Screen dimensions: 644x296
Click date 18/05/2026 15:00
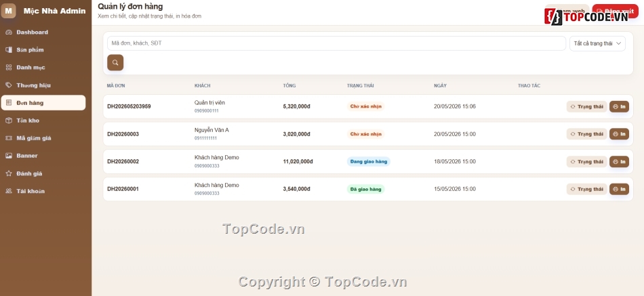[x=455, y=161]
